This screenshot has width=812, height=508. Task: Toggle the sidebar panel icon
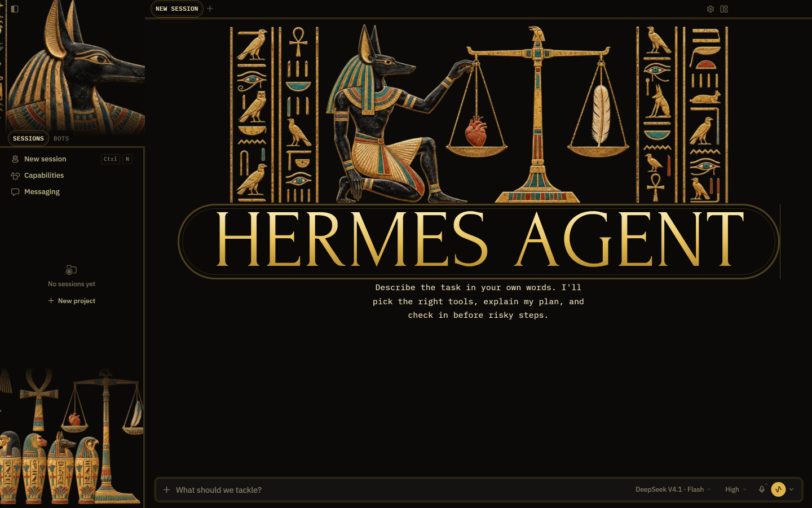[x=15, y=9]
